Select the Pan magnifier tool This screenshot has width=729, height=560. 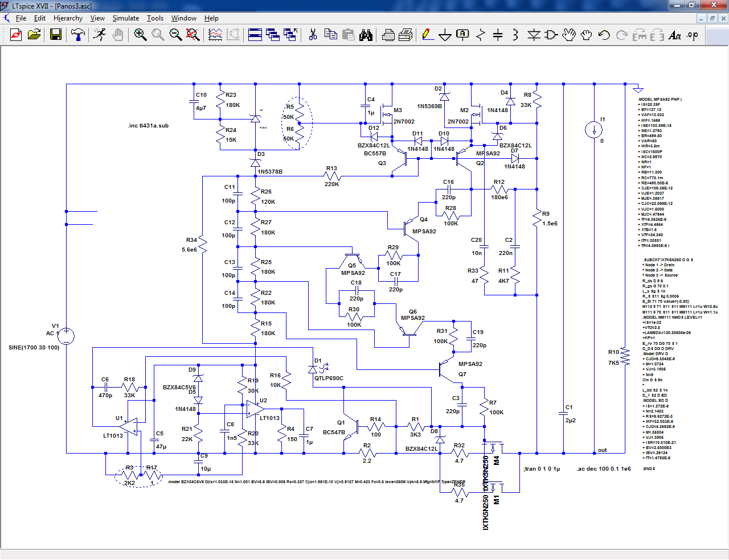coord(158,35)
